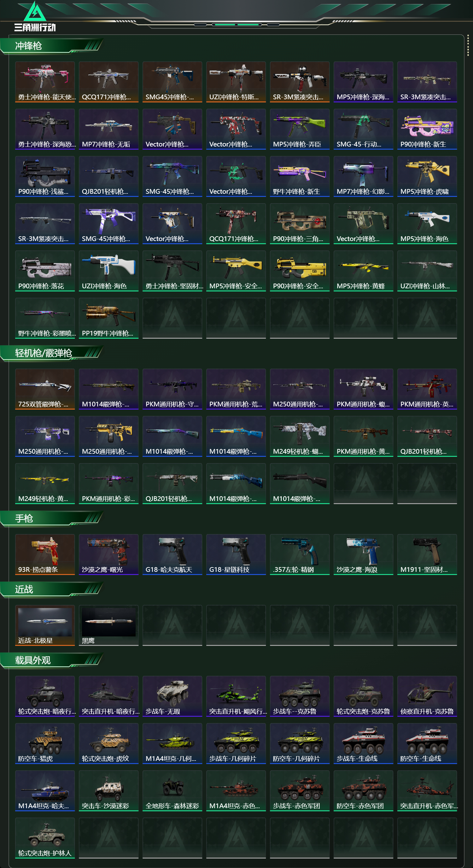Choose the 轮式突击炮-护林人 vehicle skin

pos(45,838)
